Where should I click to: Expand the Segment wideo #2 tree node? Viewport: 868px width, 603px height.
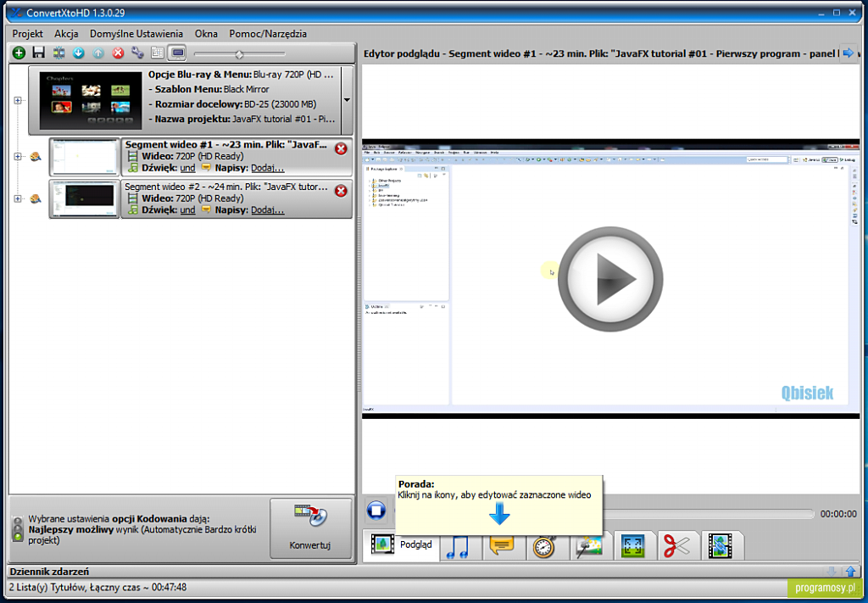[x=18, y=198]
